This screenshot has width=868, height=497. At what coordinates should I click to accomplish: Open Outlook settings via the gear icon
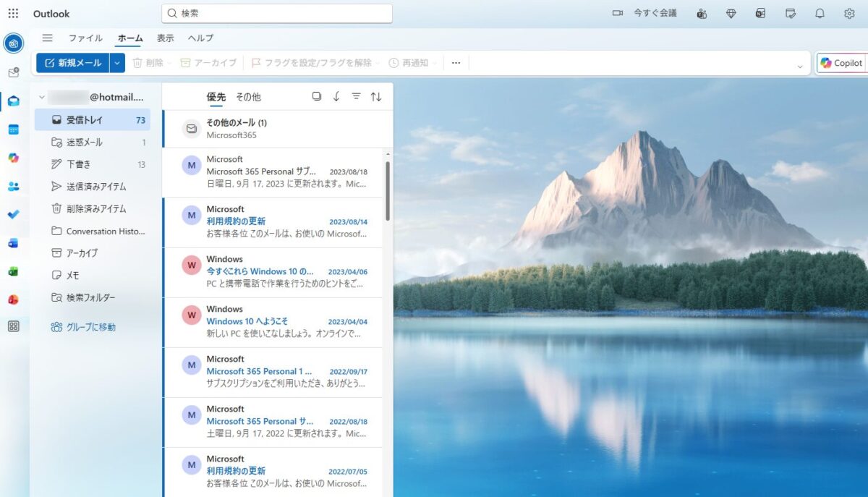(x=848, y=13)
